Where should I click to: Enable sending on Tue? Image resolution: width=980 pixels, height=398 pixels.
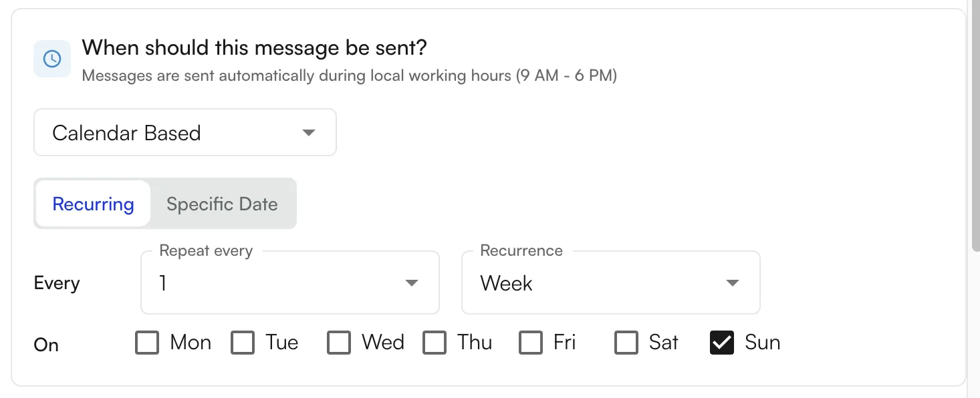click(243, 343)
